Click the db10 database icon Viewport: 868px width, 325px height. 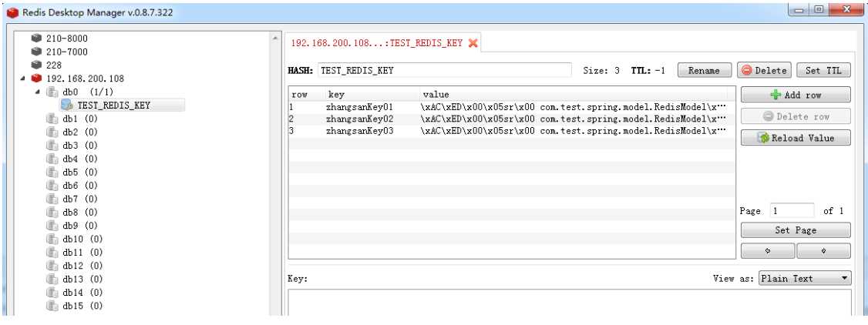(x=52, y=239)
